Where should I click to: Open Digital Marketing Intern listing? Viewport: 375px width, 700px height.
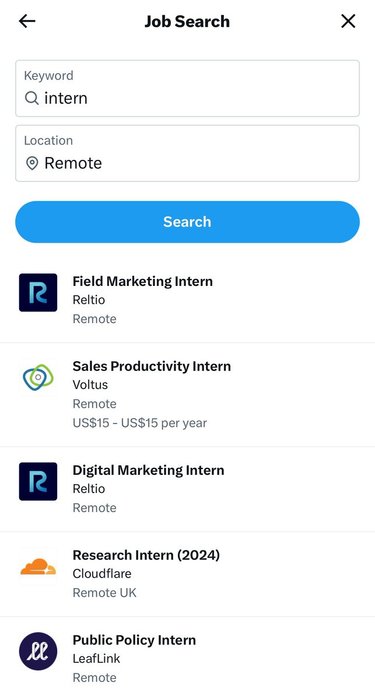pos(188,489)
